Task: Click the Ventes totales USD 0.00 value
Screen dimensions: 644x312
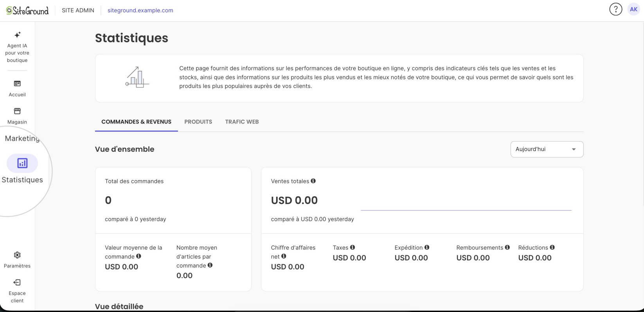Action: [x=294, y=200]
